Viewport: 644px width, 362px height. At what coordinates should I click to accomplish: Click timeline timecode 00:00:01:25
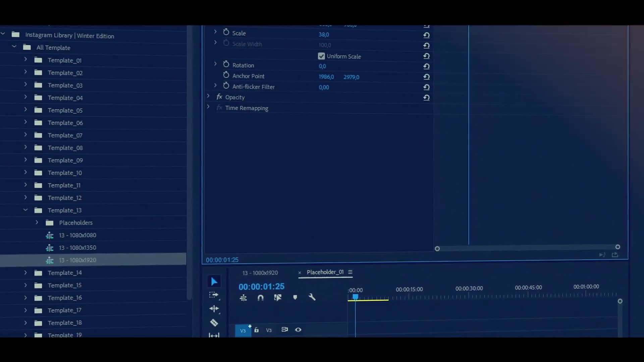(x=261, y=287)
